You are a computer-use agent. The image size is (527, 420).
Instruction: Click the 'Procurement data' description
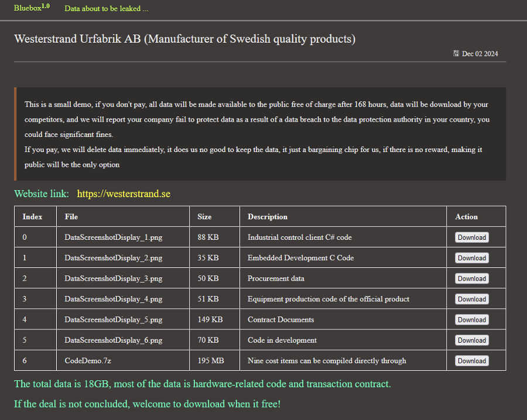click(276, 278)
